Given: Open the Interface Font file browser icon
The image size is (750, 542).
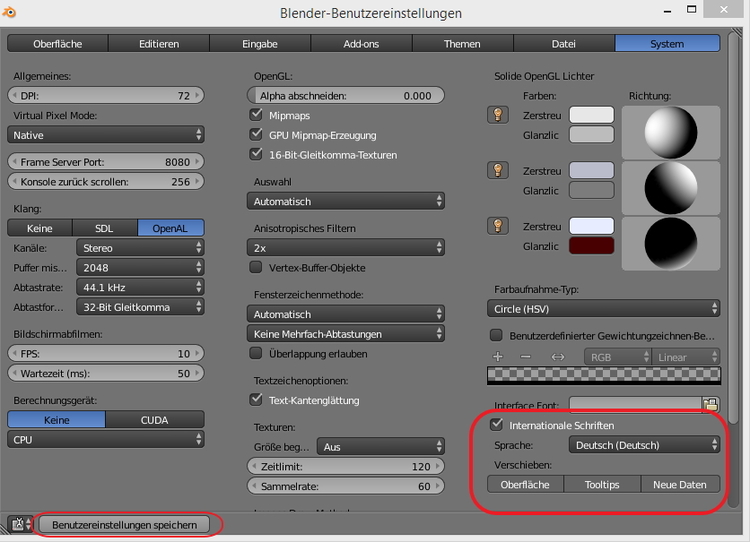Looking at the screenshot, I should [710, 405].
